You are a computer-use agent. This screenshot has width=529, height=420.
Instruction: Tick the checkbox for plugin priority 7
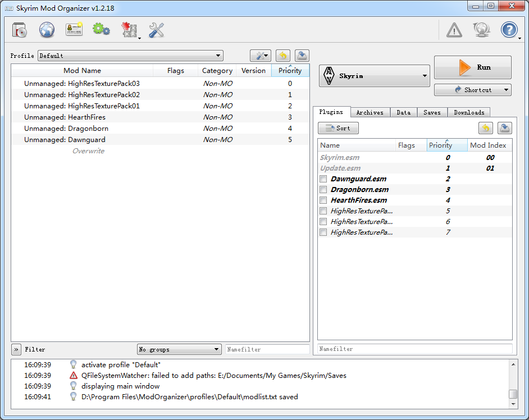click(323, 232)
